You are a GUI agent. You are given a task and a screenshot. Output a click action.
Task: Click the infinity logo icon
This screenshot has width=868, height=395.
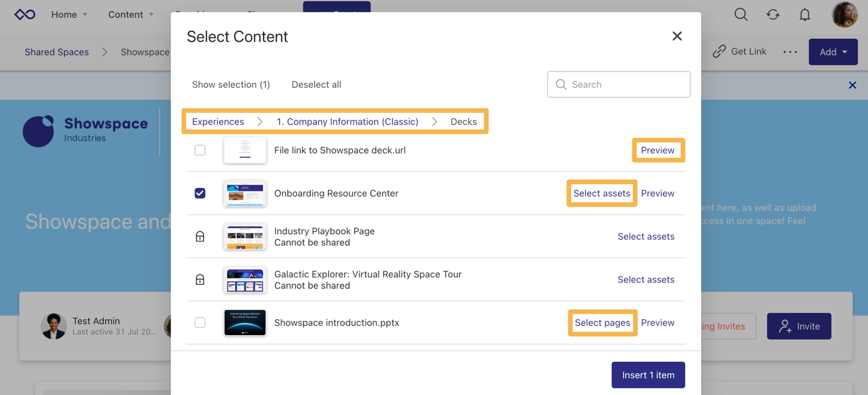[25, 15]
